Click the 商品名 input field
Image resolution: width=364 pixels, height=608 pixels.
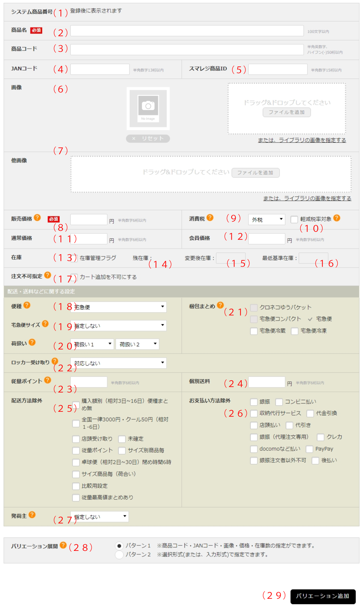187,31
